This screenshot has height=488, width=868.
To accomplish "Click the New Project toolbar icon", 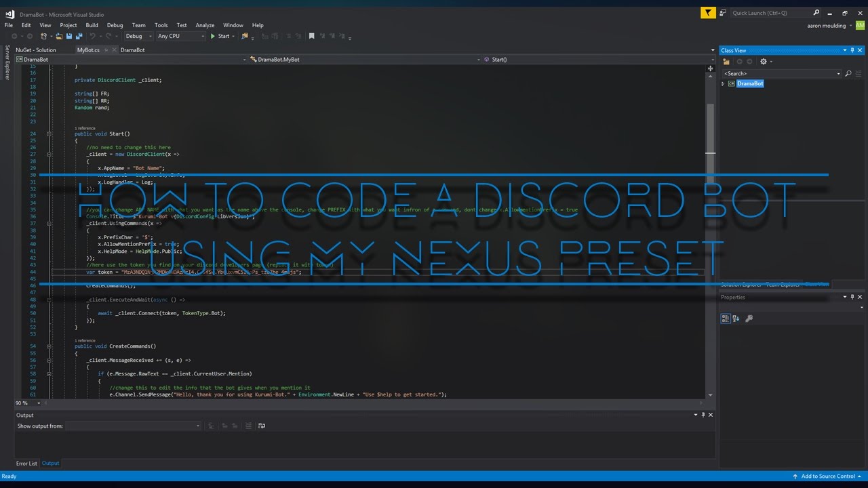I will tap(43, 36).
